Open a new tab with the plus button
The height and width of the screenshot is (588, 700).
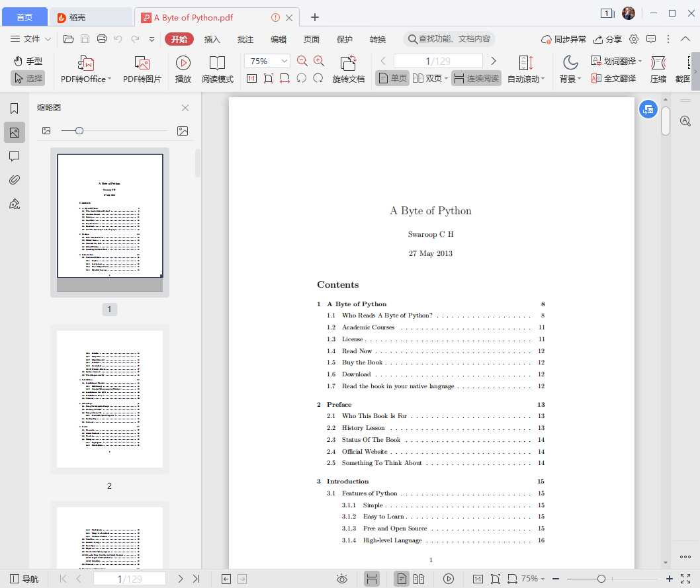[315, 17]
